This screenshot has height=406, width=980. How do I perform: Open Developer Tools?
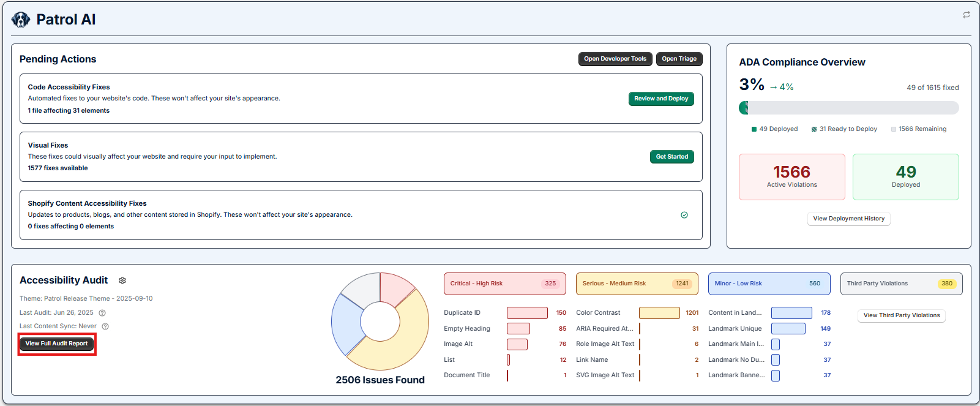(x=615, y=59)
